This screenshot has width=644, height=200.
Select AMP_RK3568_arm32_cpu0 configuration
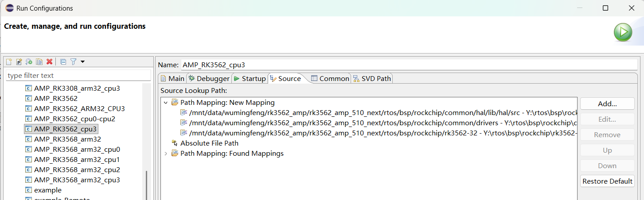pyautogui.click(x=77, y=150)
